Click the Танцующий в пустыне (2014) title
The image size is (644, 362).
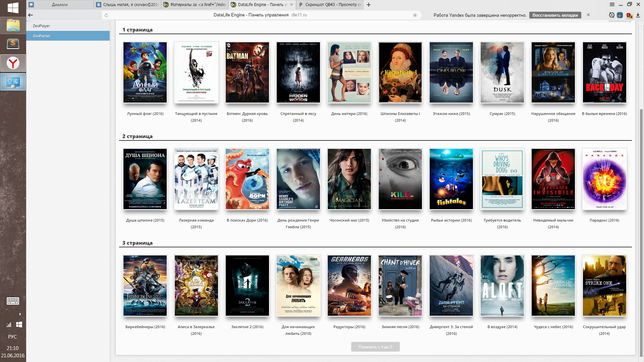coord(196,117)
